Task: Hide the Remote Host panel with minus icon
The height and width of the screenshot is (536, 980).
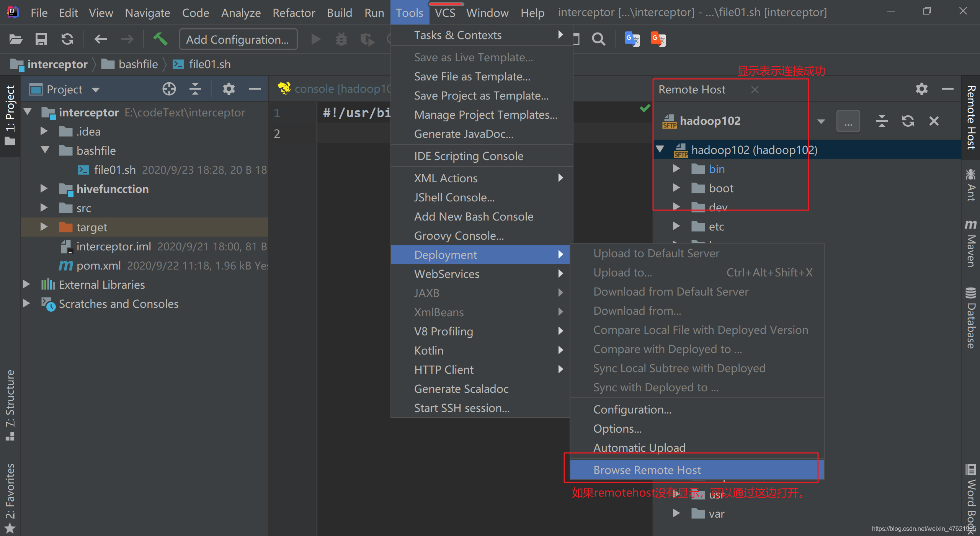Action: tap(947, 89)
